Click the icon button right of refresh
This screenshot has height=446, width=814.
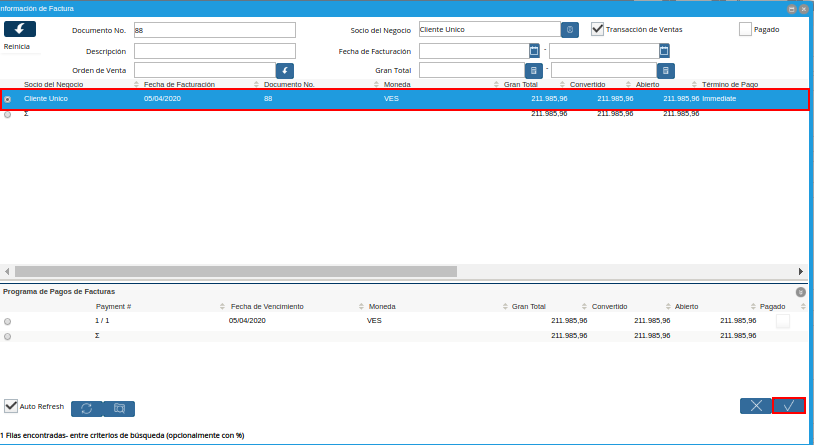coord(119,408)
